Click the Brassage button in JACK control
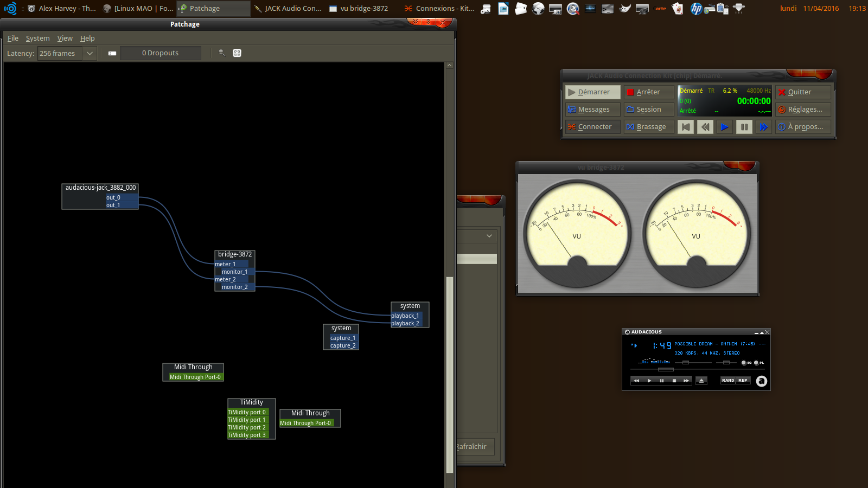This screenshot has width=868, height=488. (648, 127)
